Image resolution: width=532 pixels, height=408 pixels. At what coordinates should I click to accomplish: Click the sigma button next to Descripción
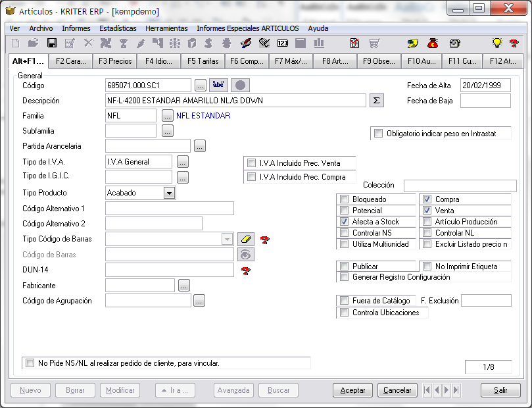coord(377,101)
